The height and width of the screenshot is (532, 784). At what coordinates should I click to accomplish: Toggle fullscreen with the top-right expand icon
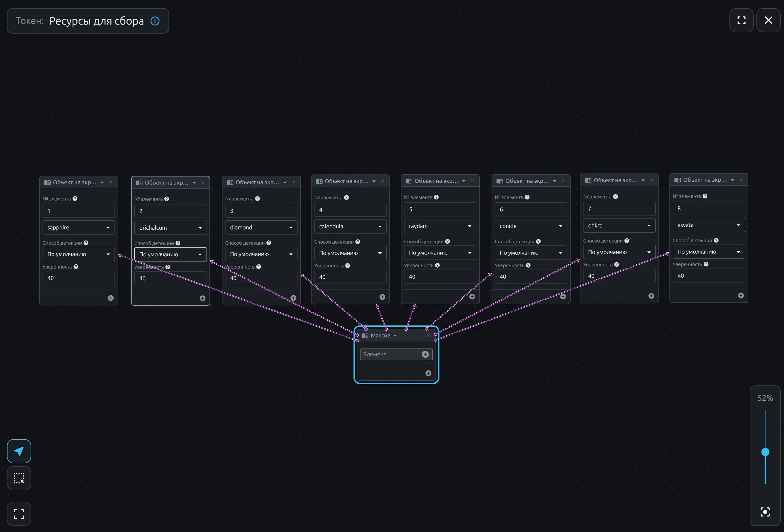(x=741, y=20)
